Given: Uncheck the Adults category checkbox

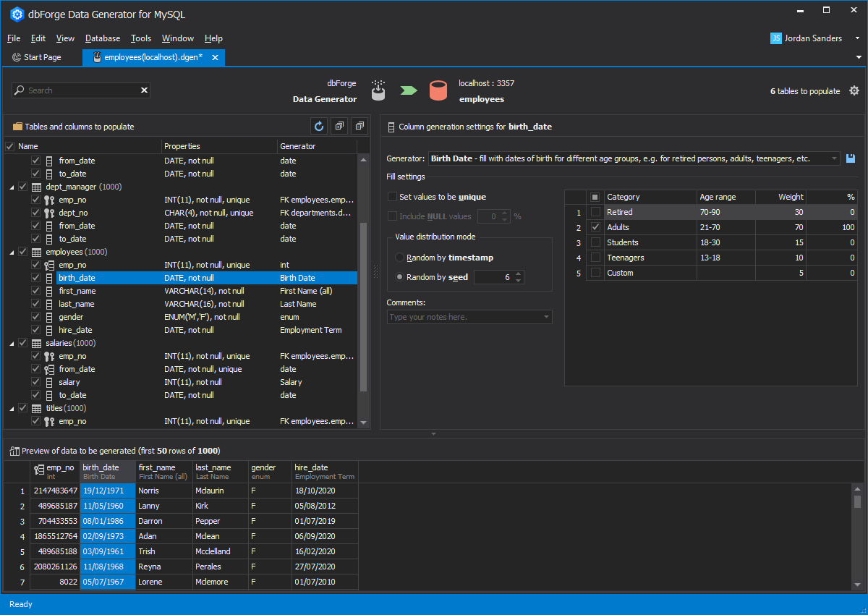Looking at the screenshot, I should [595, 227].
